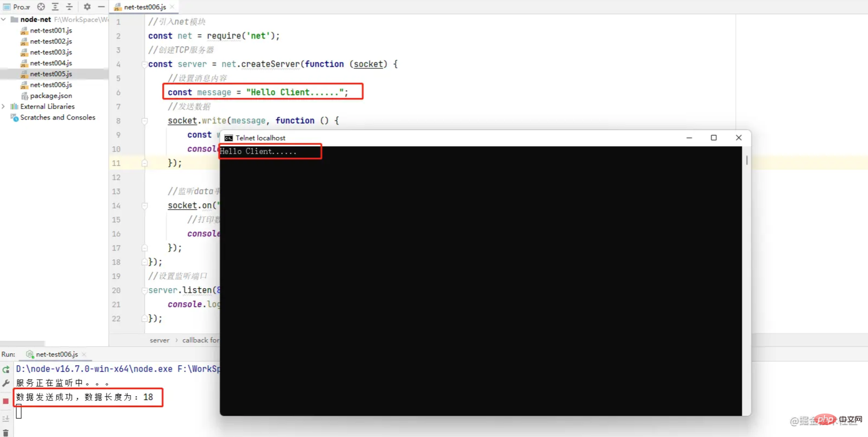Select net-test005.js in project tree

51,74
